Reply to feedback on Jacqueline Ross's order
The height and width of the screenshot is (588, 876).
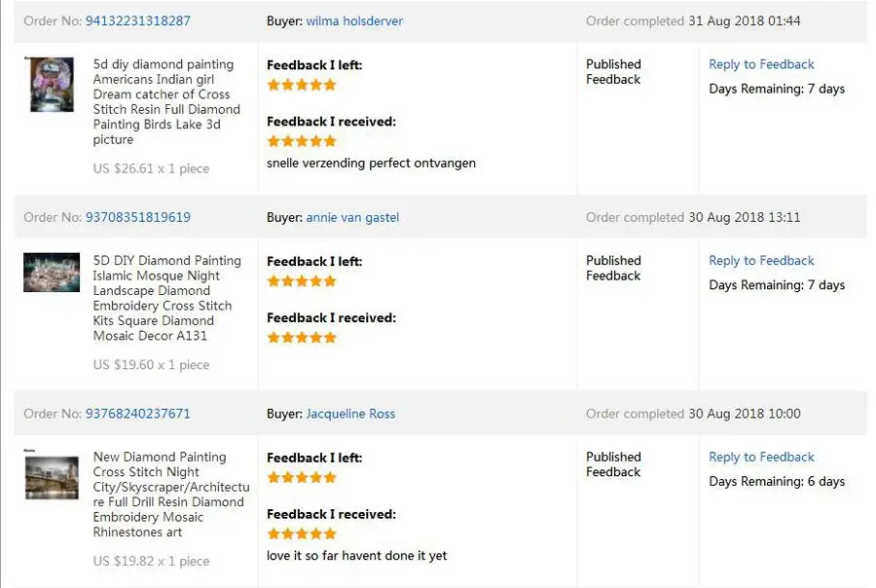761,458
